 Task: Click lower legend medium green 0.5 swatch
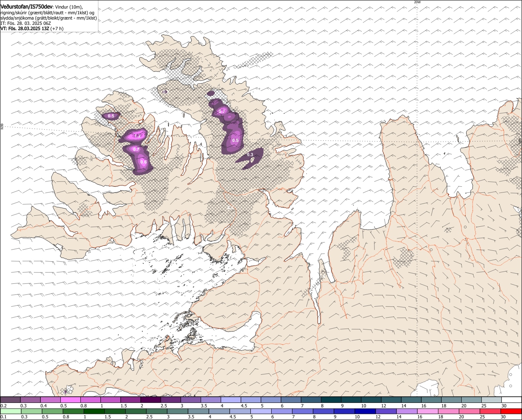click(x=53, y=411)
